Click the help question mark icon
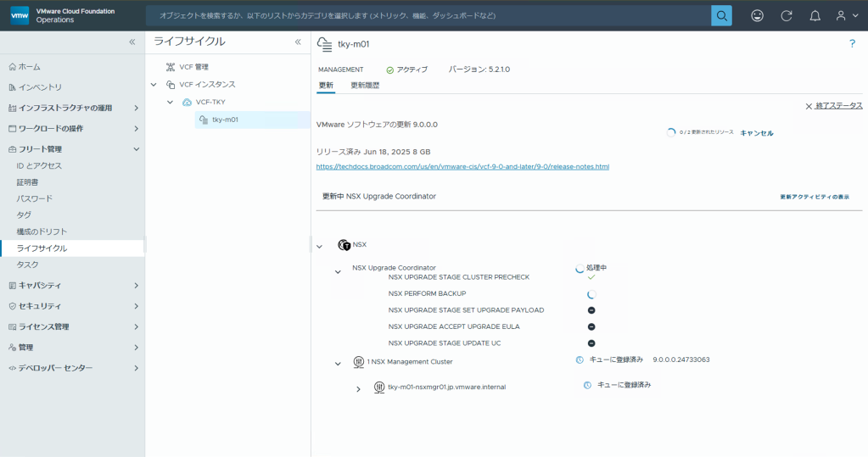868x457 pixels. (x=852, y=44)
